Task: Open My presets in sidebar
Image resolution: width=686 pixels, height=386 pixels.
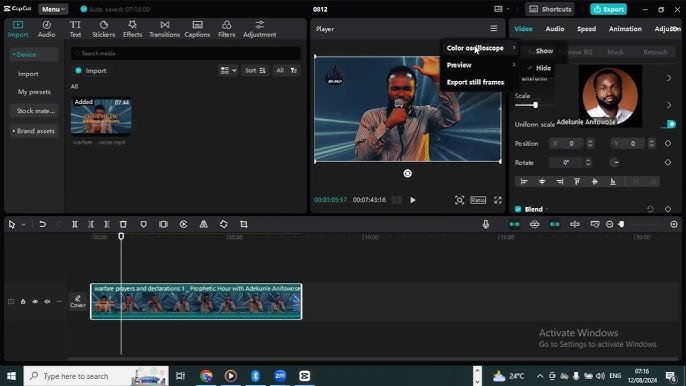Action: tap(34, 92)
